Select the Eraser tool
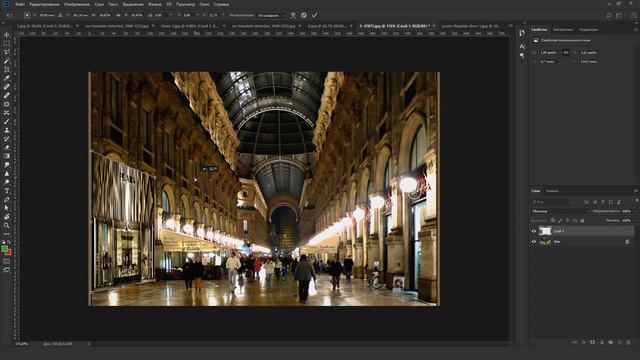640x360 pixels. click(x=7, y=147)
